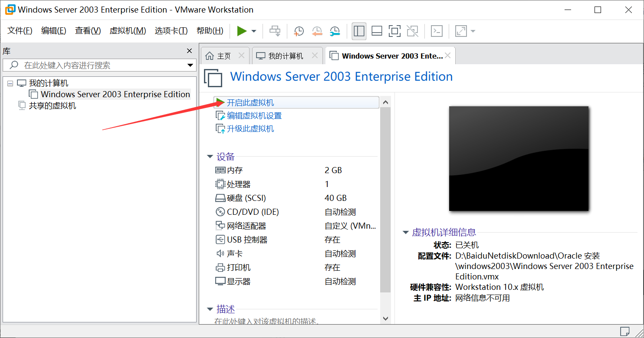This screenshot has height=338, width=644.
Task: Select the 打印机 printer device row
Action: click(296, 267)
